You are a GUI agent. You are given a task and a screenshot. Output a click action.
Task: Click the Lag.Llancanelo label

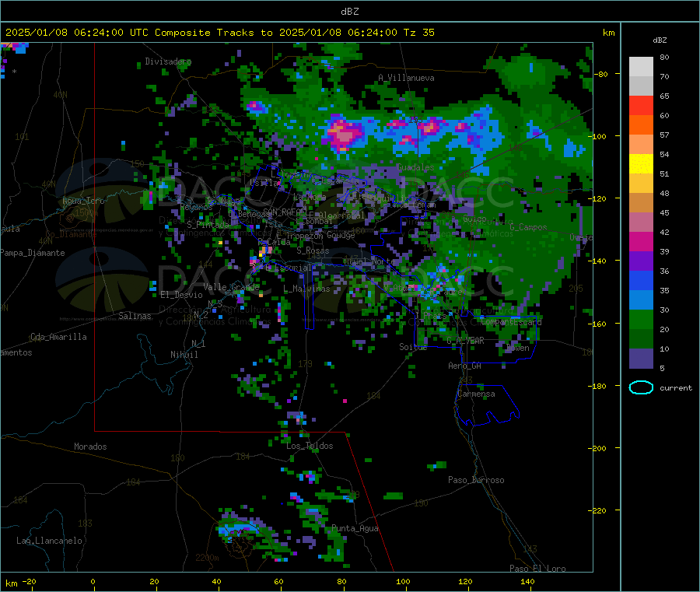pos(49,541)
